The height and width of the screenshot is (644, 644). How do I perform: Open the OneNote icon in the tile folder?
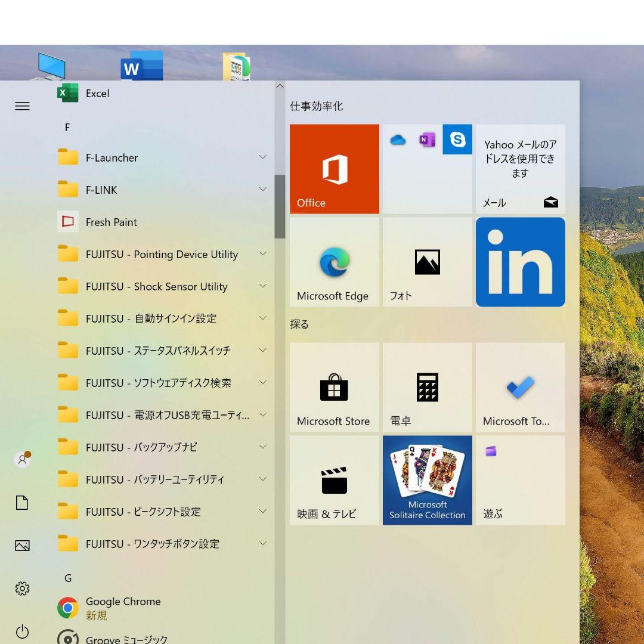point(427,140)
